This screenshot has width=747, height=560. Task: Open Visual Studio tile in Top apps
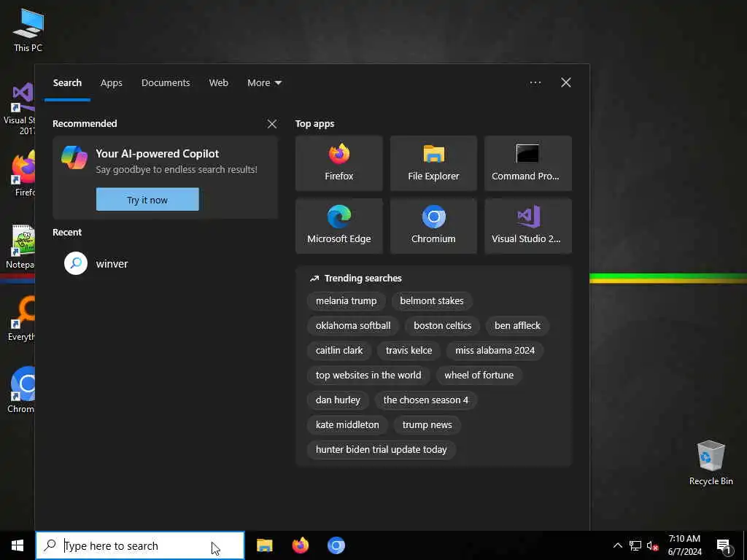coord(528,226)
